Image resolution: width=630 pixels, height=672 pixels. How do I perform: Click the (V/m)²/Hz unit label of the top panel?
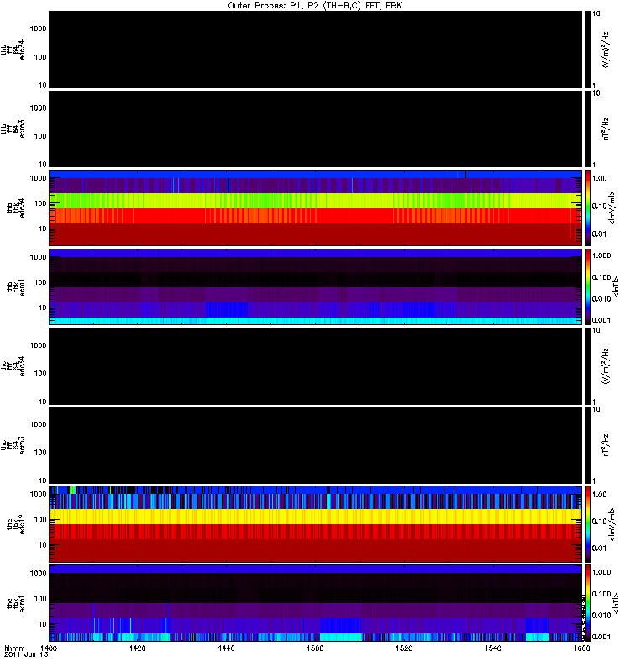(x=606, y=50)
